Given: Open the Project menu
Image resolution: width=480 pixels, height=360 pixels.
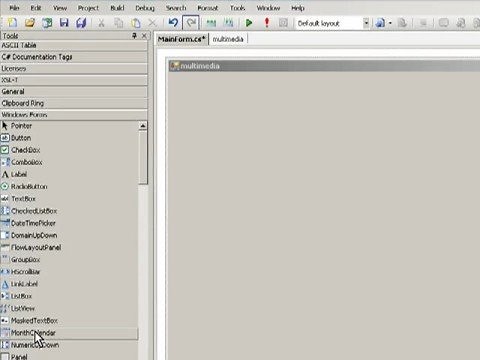Looking at the screenshot, I should tap(88, 8).
